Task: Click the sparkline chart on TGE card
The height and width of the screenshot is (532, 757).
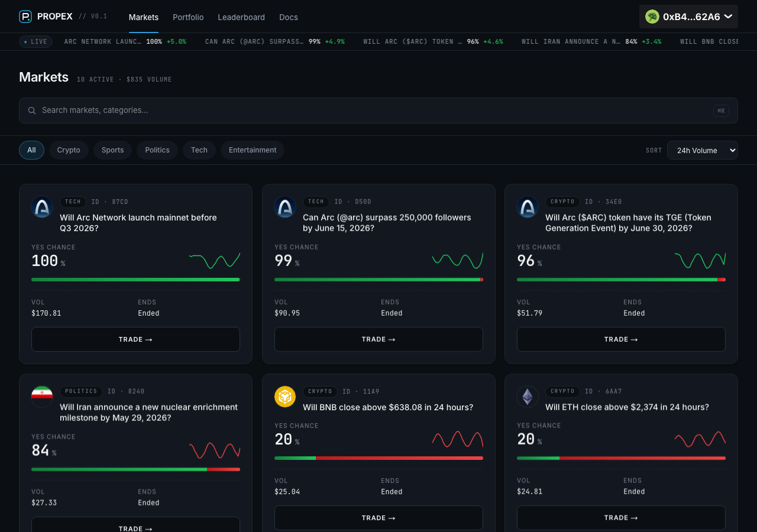Action: pos(700,261)
